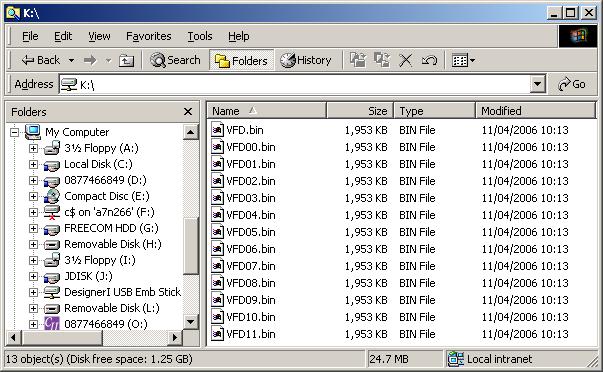This screenshot has height=372, width=603.
Task: Click the Forward arrow button
Action: pos(90,60)
